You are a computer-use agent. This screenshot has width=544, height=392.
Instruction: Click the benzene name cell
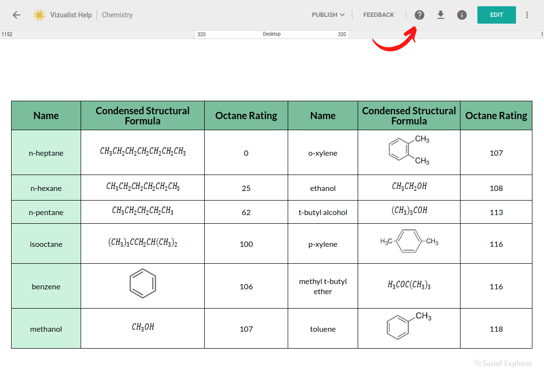pos(46,286)
